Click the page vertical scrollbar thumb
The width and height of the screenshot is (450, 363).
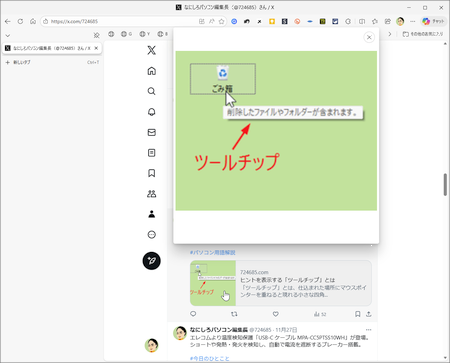(x=445, y=185)
